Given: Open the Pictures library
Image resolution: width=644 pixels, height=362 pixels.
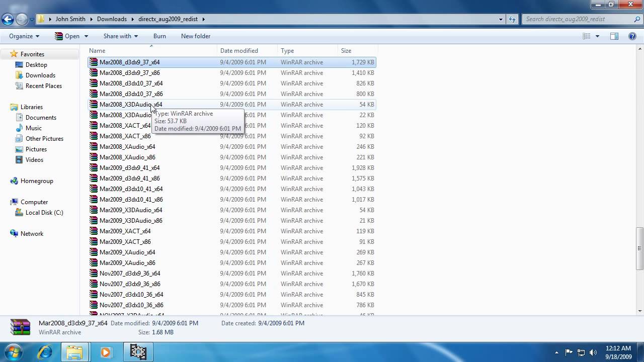Looking at the screenshot, I should click(36, 149).
